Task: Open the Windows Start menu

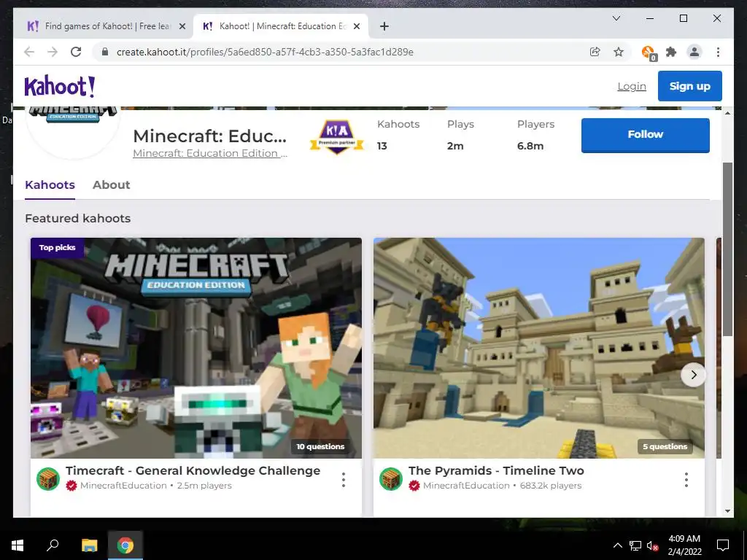Action: click(18, 545)
